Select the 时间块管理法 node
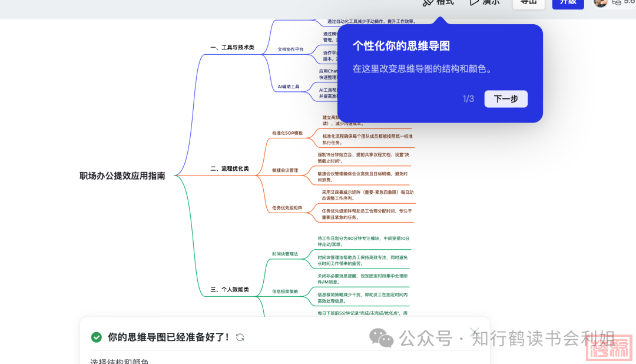This screenshot has height=364, width=636. coord(285,254)
